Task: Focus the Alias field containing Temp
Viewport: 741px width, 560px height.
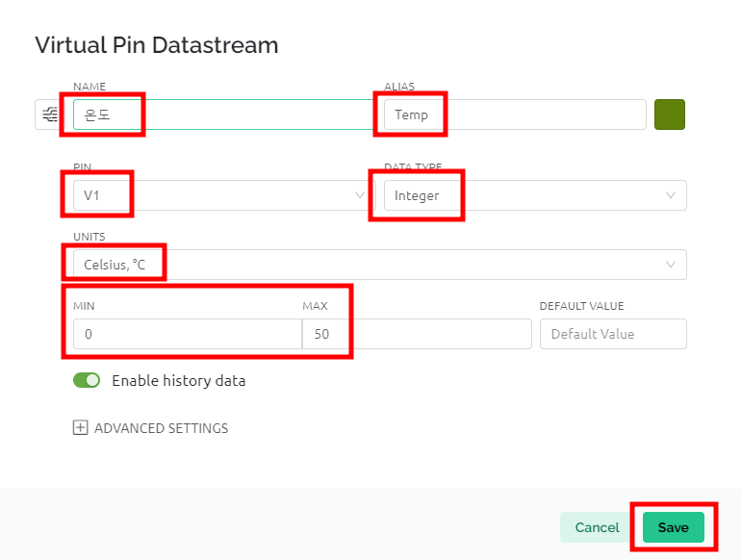Action: (x=515, y=115)
